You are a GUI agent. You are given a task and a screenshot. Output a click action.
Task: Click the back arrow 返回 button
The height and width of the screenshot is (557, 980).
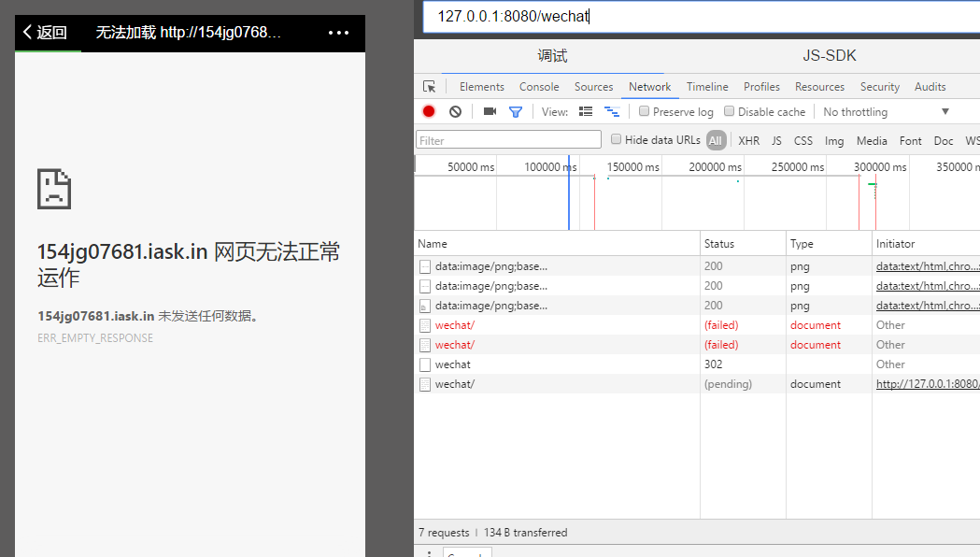coord(45,33)
